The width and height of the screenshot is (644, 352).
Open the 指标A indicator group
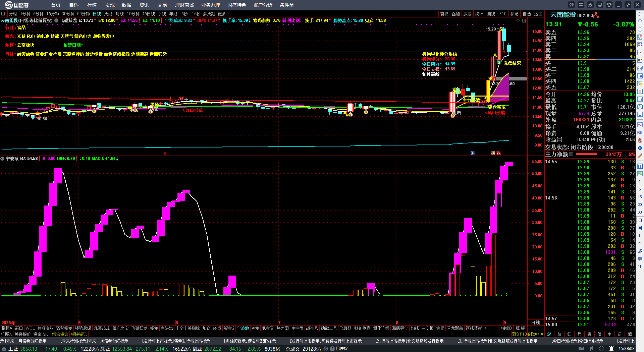click(x=7, y=328)
